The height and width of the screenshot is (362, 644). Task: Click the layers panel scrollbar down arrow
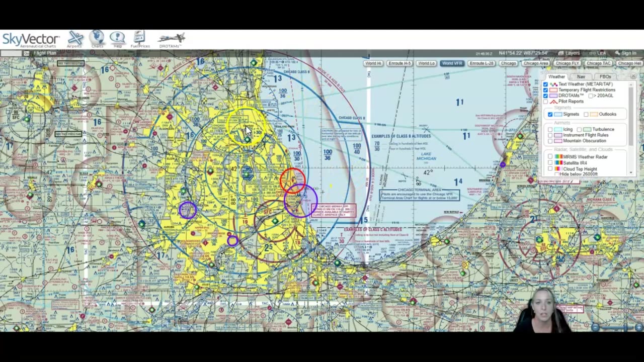click(x=632, y=173)
